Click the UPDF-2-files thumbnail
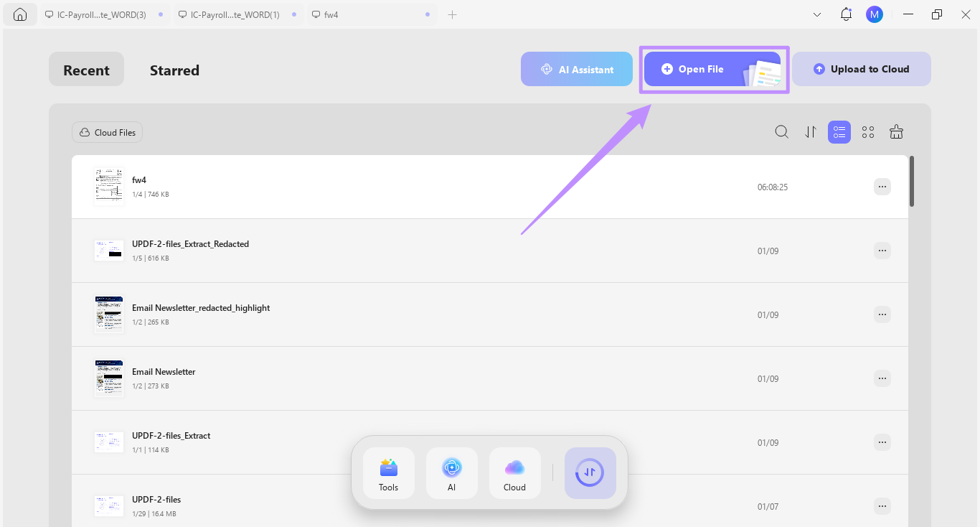Screen dimensions: 980x527 click(109, 506)
